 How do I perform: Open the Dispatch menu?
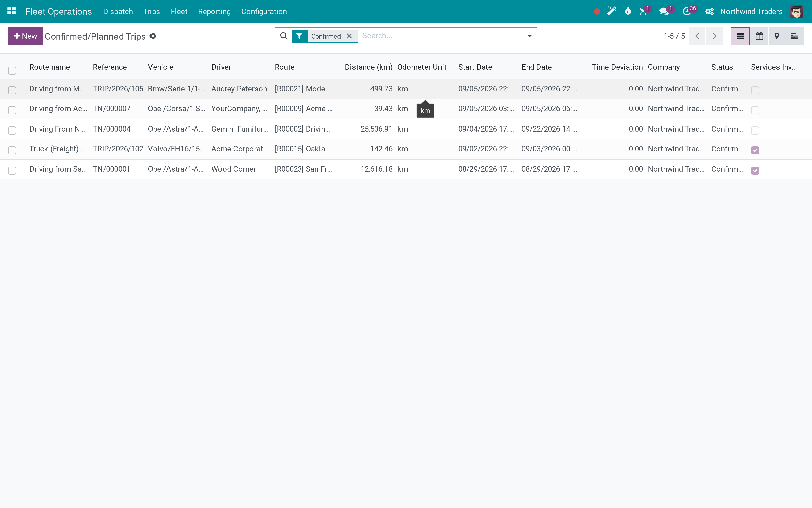[x=118, y=12]
